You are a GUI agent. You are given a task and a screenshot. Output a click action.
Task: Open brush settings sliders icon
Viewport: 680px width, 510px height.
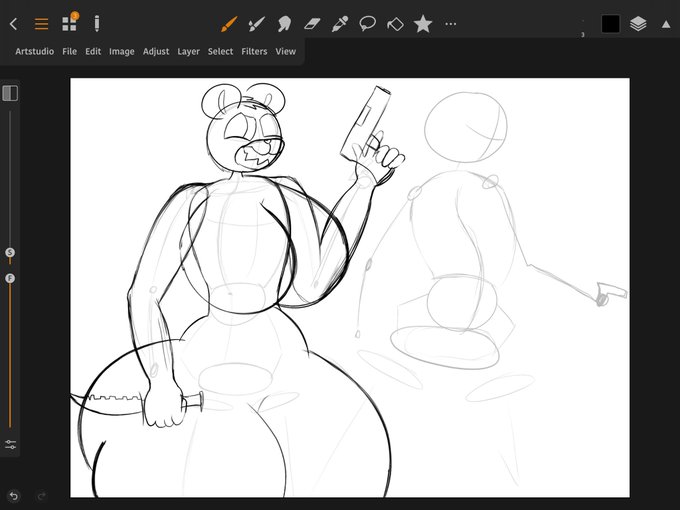tap(10, 444)
